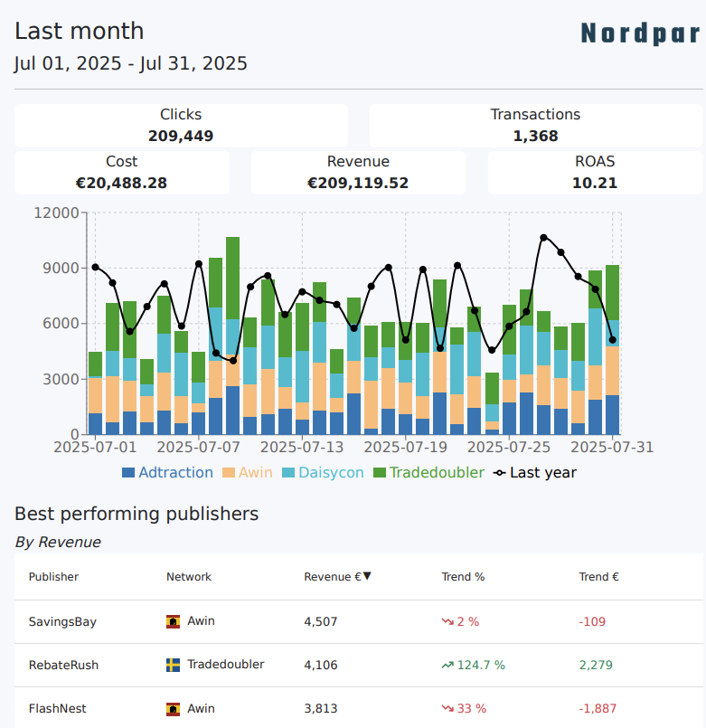The image size is (706, 728).
Task: Click the Awin legend label
Action: pyautogui.click(x=255, y=473)
